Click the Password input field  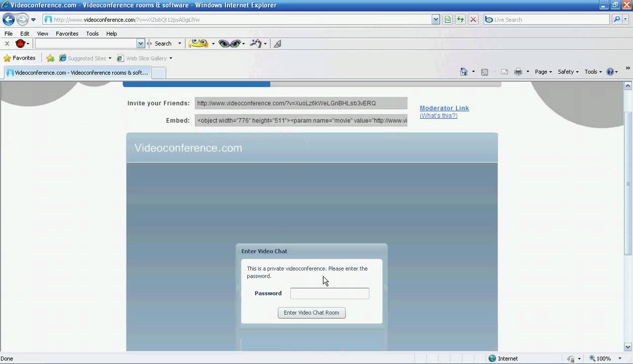330,293
